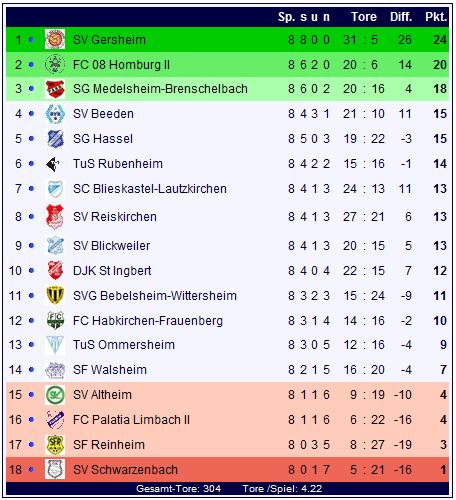
Task: Select the Tore column header
Action: (364, 17)
